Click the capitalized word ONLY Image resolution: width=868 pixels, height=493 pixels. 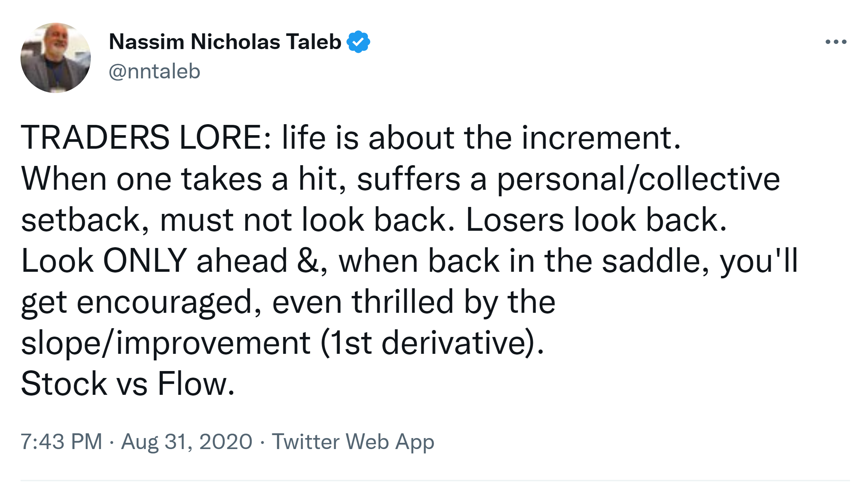point(145,261)
